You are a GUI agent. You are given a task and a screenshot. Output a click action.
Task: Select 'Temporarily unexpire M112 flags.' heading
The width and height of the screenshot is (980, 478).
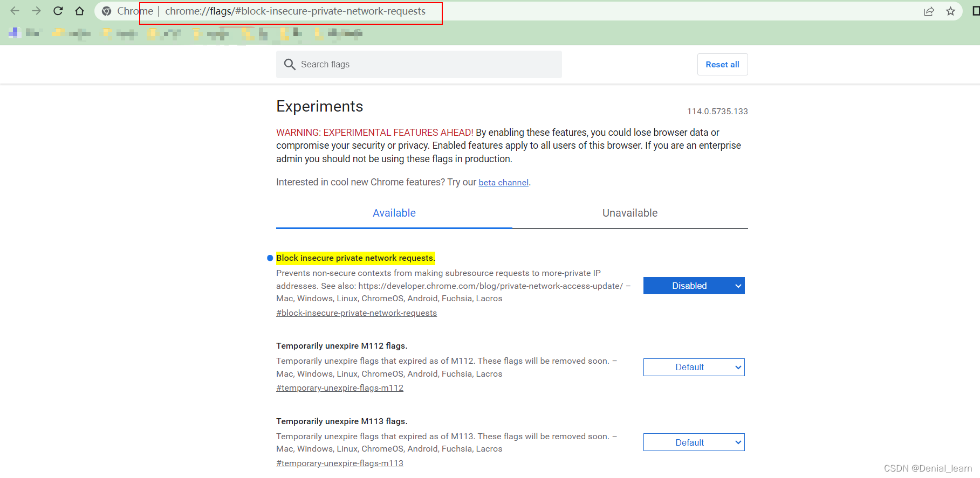coord(342,346)
